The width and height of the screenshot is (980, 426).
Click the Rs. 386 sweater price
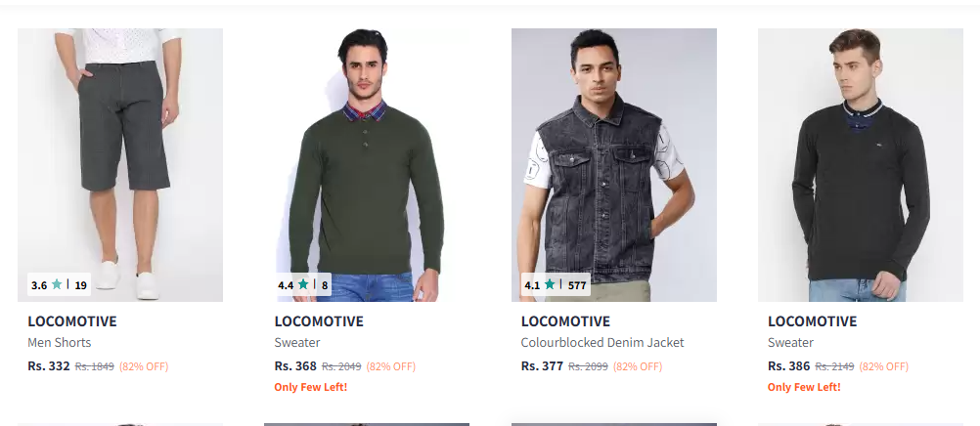pos(788,366)
